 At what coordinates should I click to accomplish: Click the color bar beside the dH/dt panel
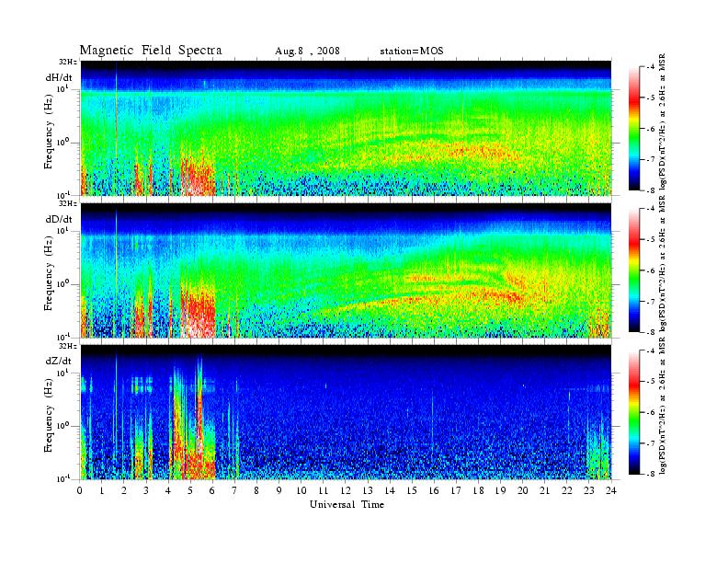click(x=633, y=129)
